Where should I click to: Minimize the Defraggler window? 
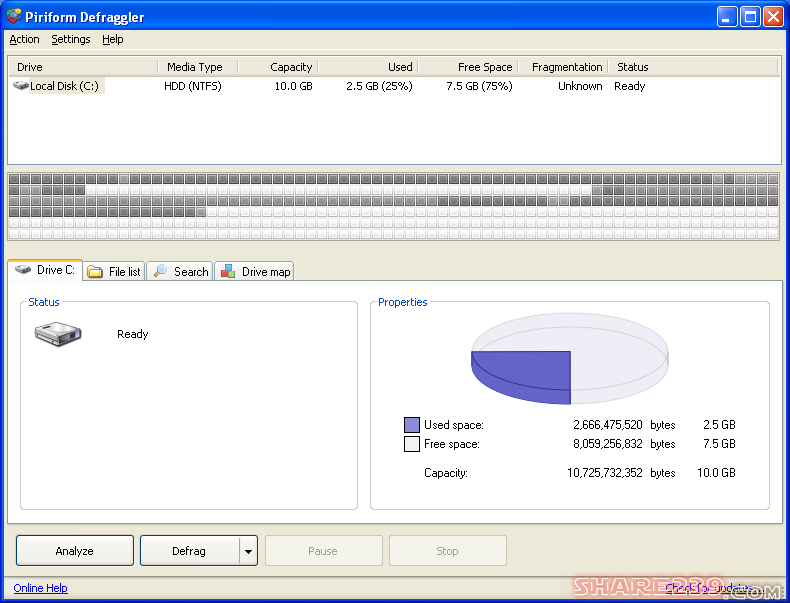pos(727,17)
